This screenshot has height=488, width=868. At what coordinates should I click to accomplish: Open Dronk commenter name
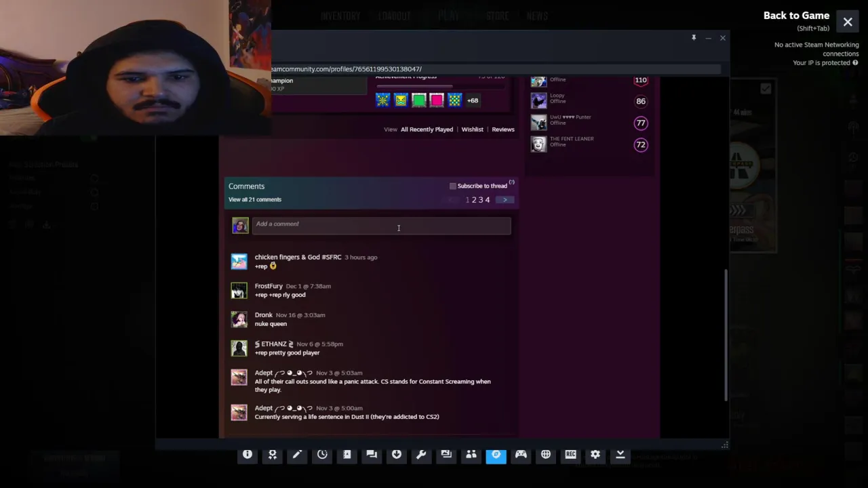click(264, 315)
